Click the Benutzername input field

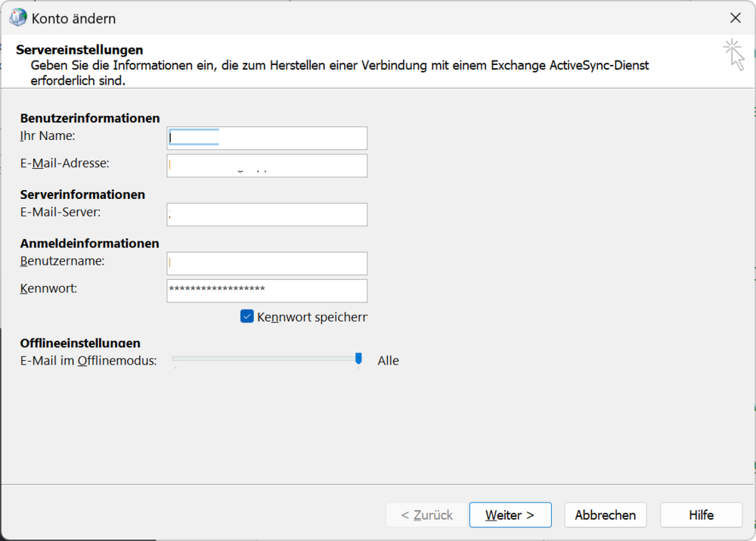tap(266, 263)
